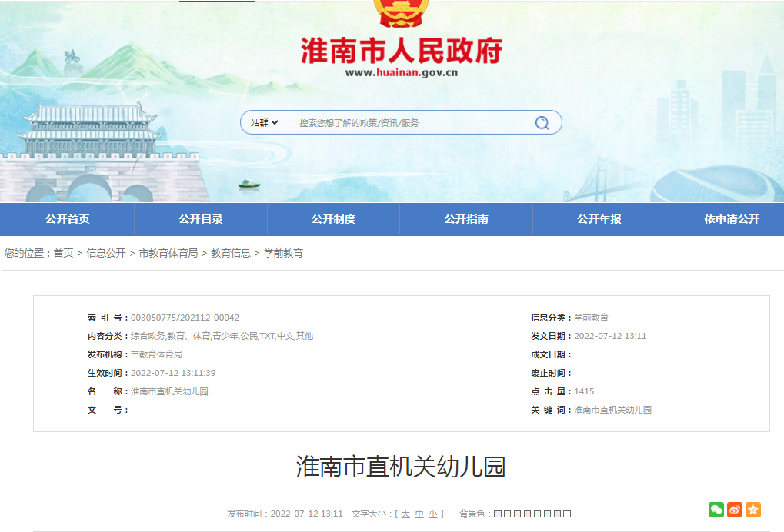
Task: Click the search magnifier icon
Action: tap(542, 123)
